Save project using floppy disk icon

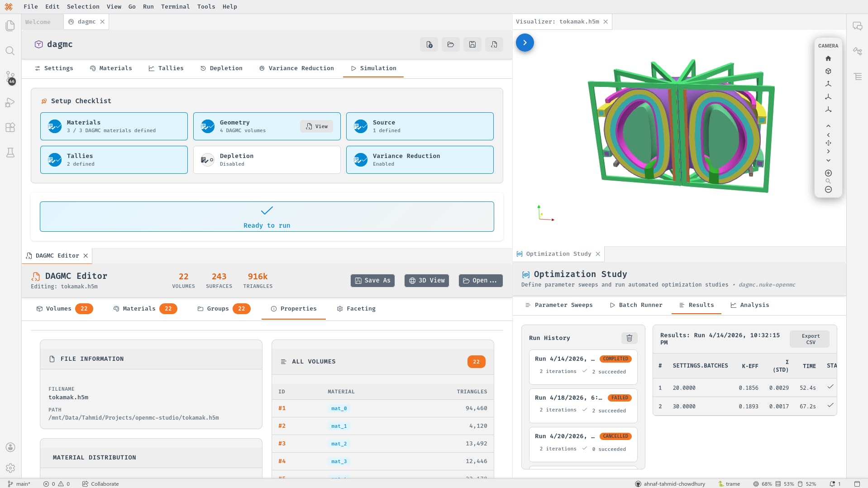(472, 44)
